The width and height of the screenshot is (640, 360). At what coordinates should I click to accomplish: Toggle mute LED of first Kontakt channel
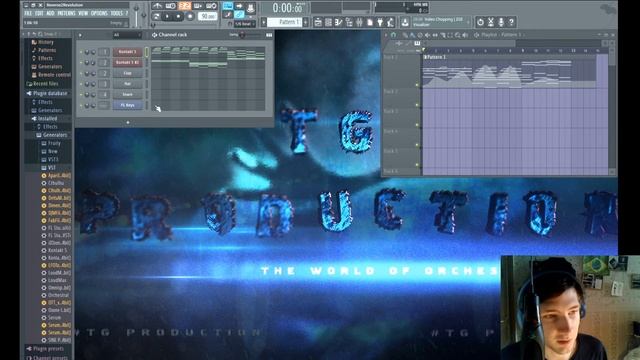pyautogui.click(x=81, y=52)
